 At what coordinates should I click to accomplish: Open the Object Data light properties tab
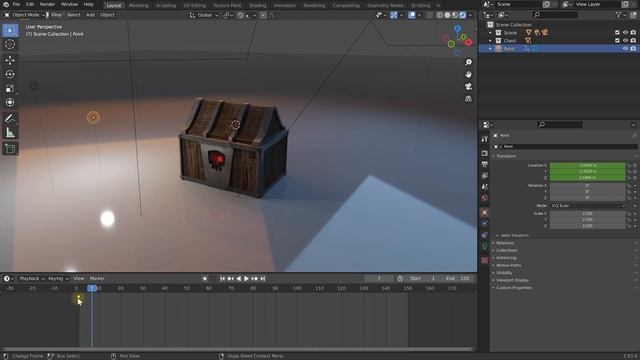pos(484,247)
